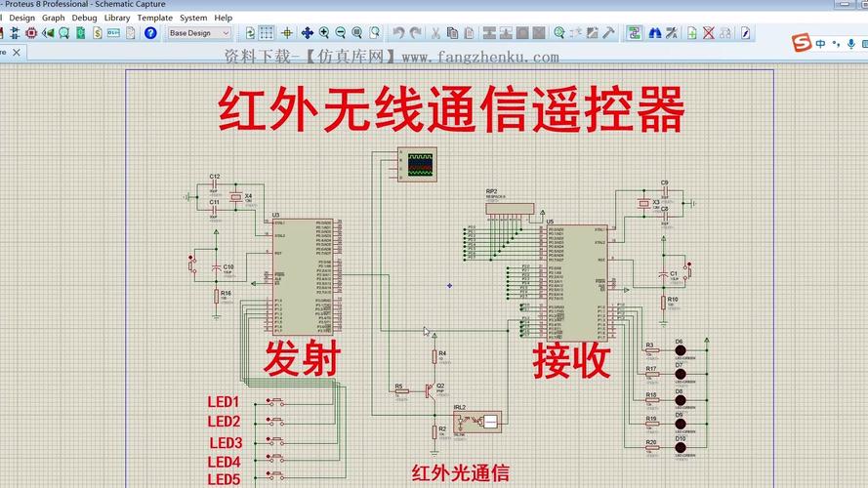Screen dimensions: 868x488
Task: Click the LED1 push button switch
Action: pos(275,401)
